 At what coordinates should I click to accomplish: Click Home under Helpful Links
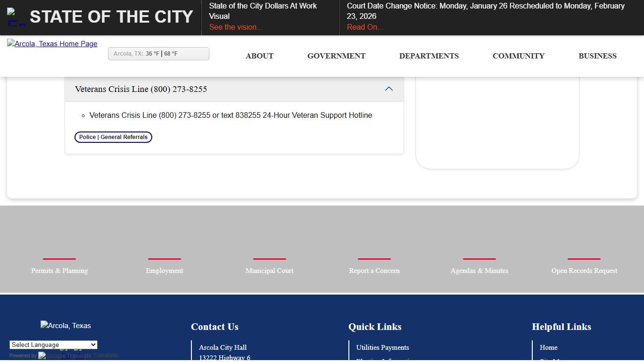[x=548, y=347]
